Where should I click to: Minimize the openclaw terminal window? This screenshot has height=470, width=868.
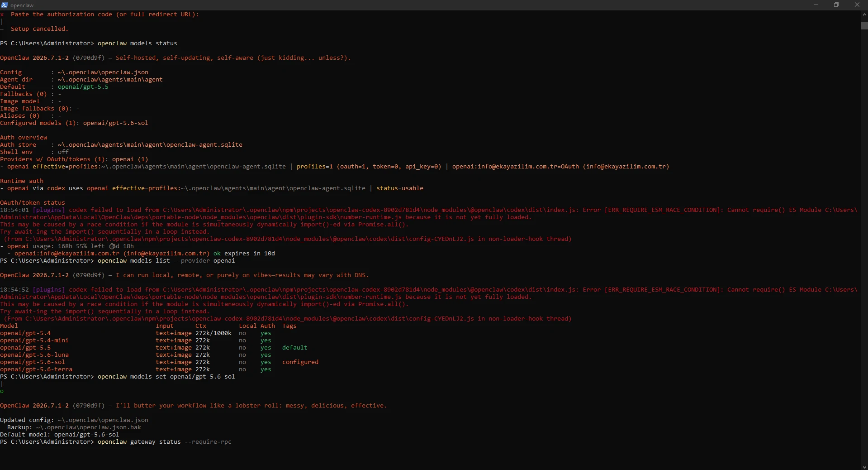[816, 5]
